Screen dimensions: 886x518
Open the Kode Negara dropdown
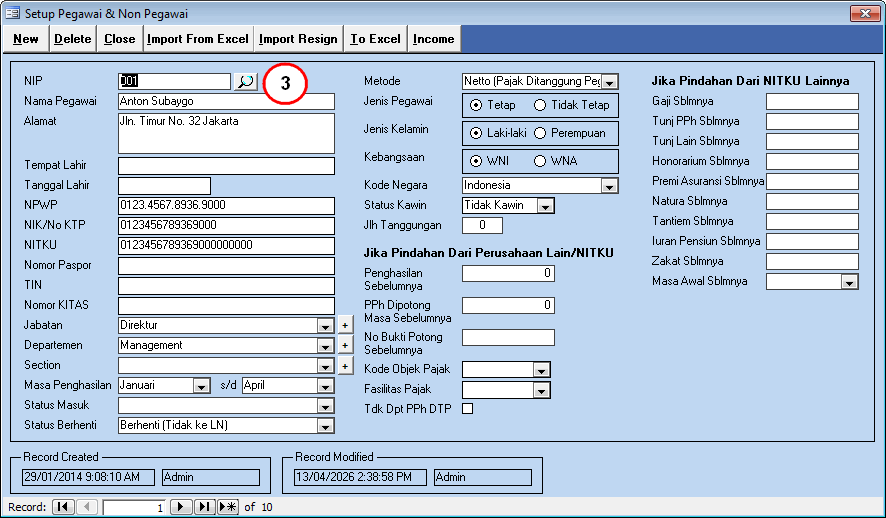coord(609,186)
